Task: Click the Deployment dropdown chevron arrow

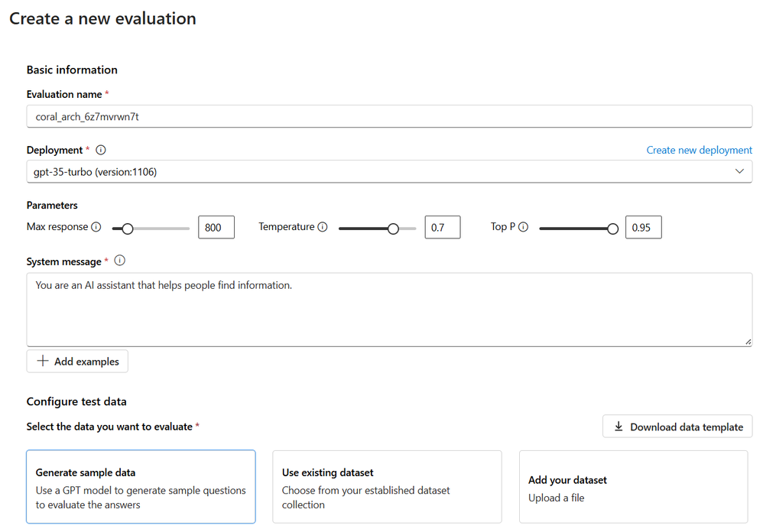Action: [x=739, y=172]
